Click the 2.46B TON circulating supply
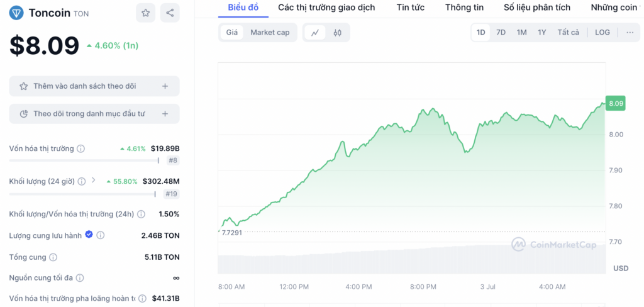 point(160,235)
